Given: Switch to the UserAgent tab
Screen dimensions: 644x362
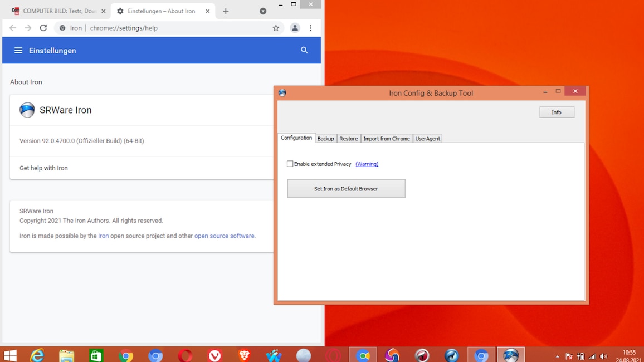Looking at the screenshot, I should click(x=427, y=139).
